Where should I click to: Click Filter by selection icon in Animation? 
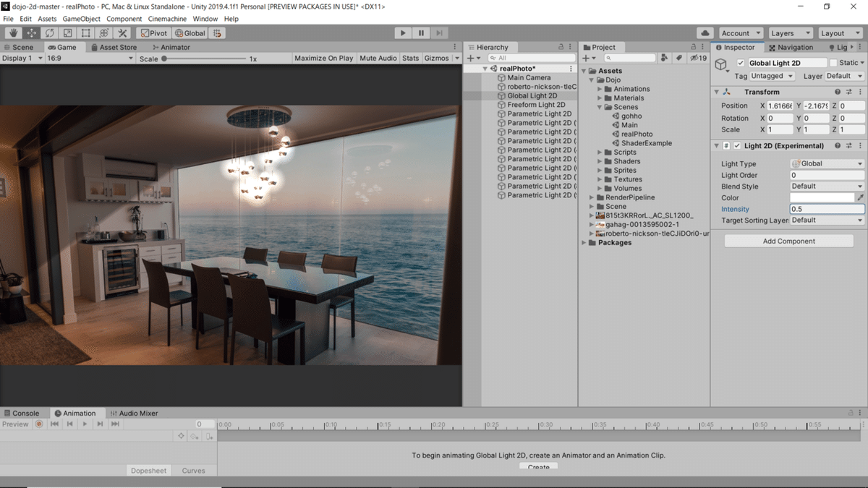tap(181, 436)
